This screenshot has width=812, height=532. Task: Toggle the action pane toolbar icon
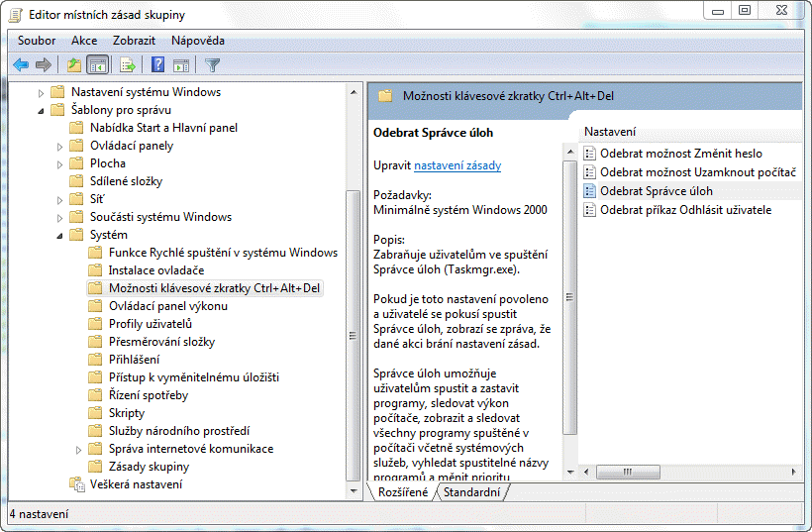tap(181, 65)
